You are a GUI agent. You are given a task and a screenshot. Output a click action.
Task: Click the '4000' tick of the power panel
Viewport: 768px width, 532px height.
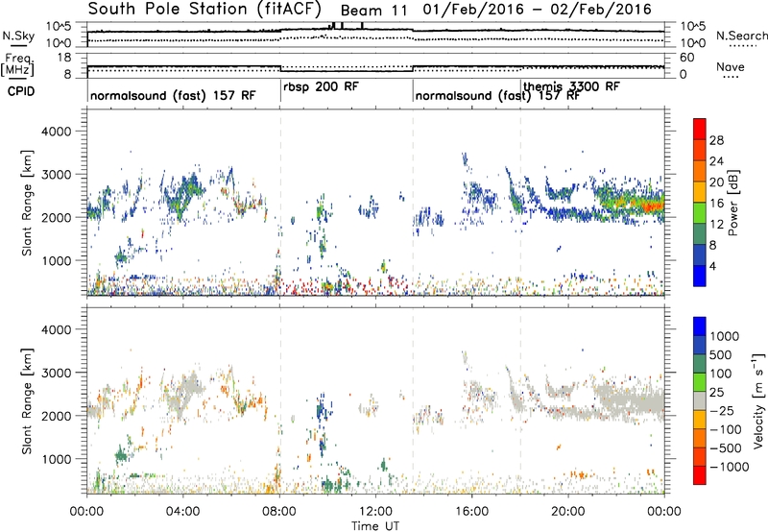(x=56, y=132)
